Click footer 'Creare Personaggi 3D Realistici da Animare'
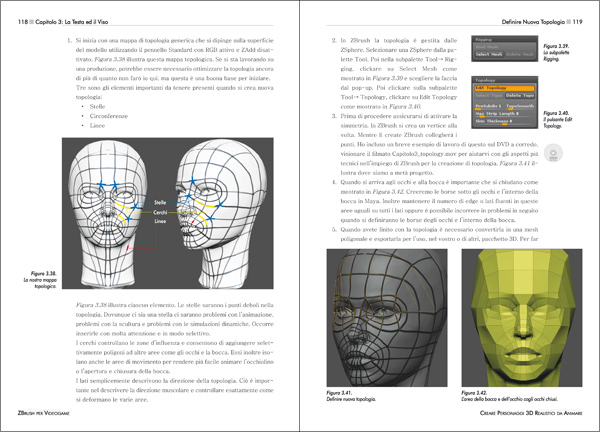 531,413
